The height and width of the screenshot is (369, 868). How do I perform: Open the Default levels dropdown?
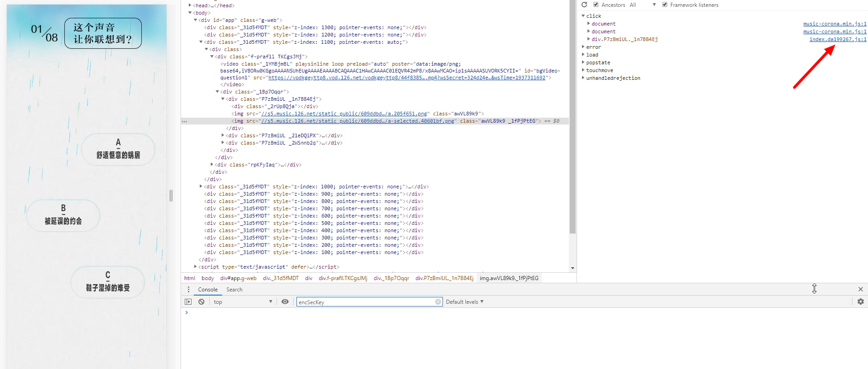pyautogui.click(x=464, y=302)
